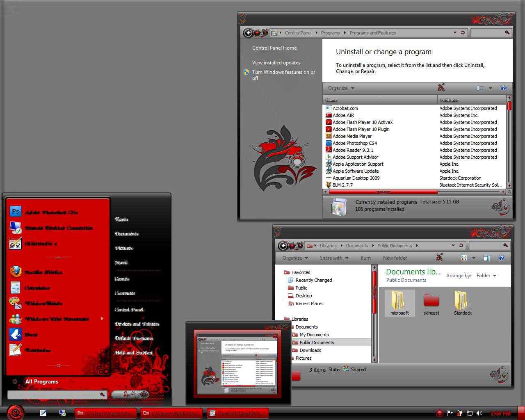Open Devices and Printers from Start menu
The image size is (525, 420).
(137, 324)
